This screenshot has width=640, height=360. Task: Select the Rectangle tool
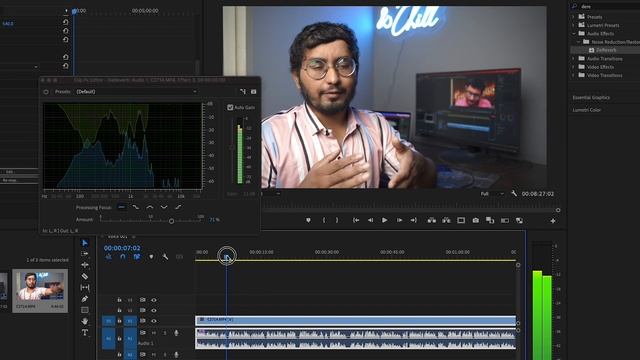[x=85, y=310]
